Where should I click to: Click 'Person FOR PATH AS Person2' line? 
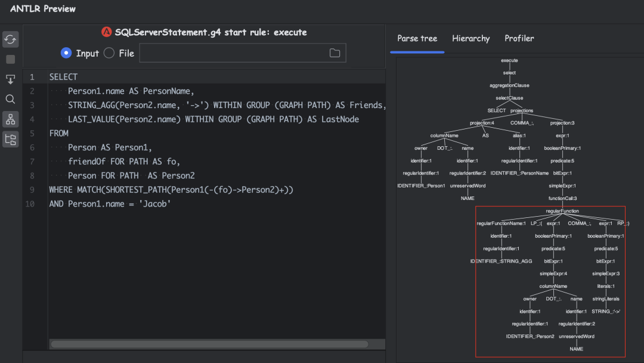tap(131, 176)
